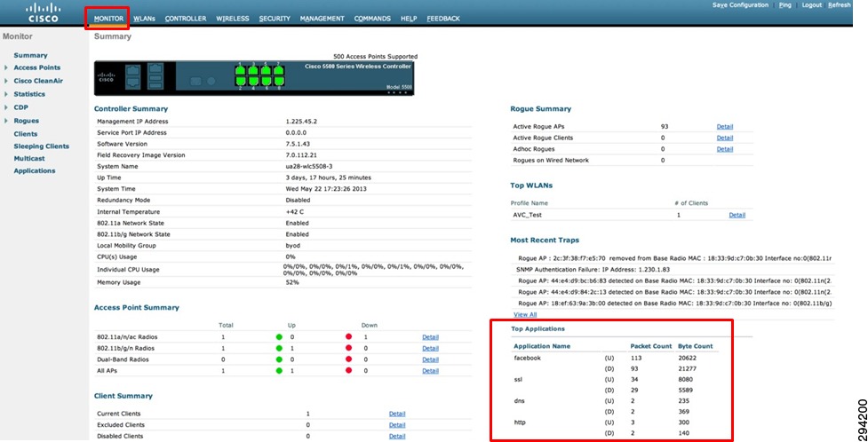
Task: Open the WLANs menu tab
Action: 145,19
